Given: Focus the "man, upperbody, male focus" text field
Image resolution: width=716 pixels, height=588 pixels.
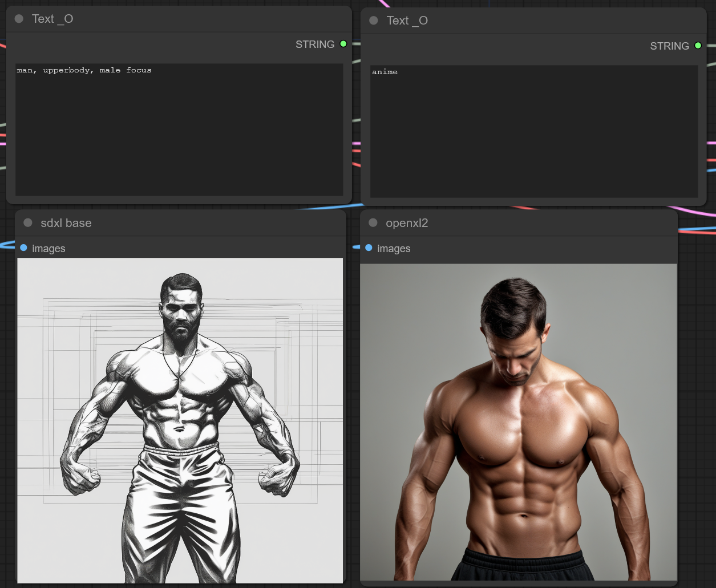Looking at the screenshot, I should tap(179, 129).
